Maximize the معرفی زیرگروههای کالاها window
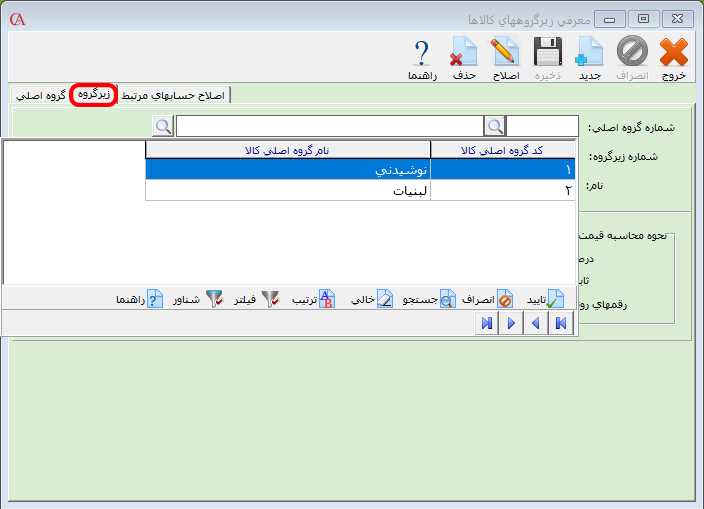This screenshot has width=704, height=509. coord(643,19)
